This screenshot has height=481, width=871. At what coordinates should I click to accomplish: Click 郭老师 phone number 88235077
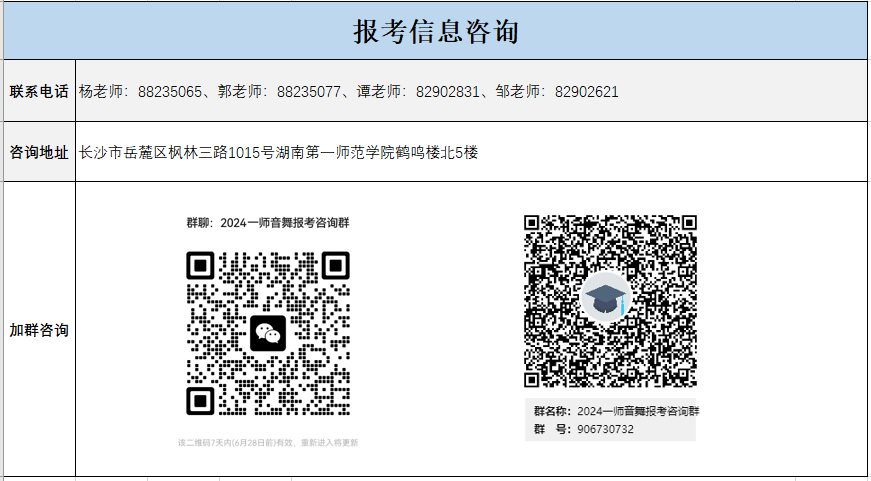tap(308, 92)
